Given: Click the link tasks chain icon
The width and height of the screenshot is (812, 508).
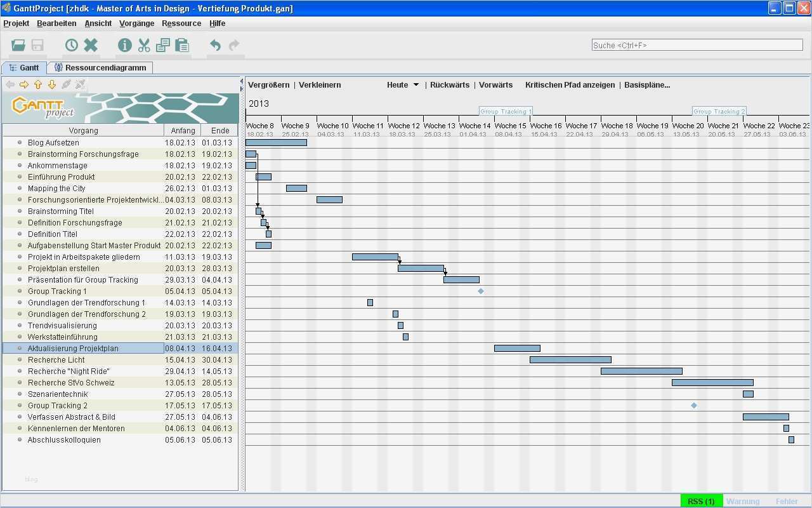Looking at the screenshot, I should click(x=66, y=84).
